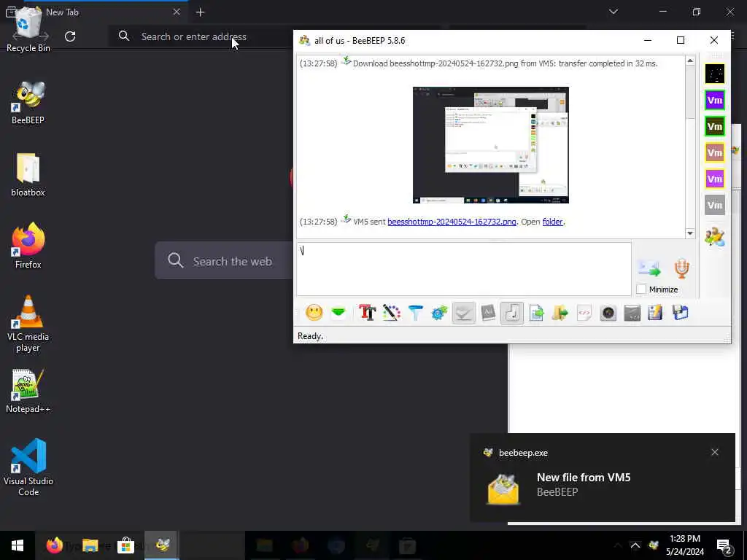This screenshot has height=560, width=747.
Task: Click the notepad with pencil icon
Action: click(656, 313)
